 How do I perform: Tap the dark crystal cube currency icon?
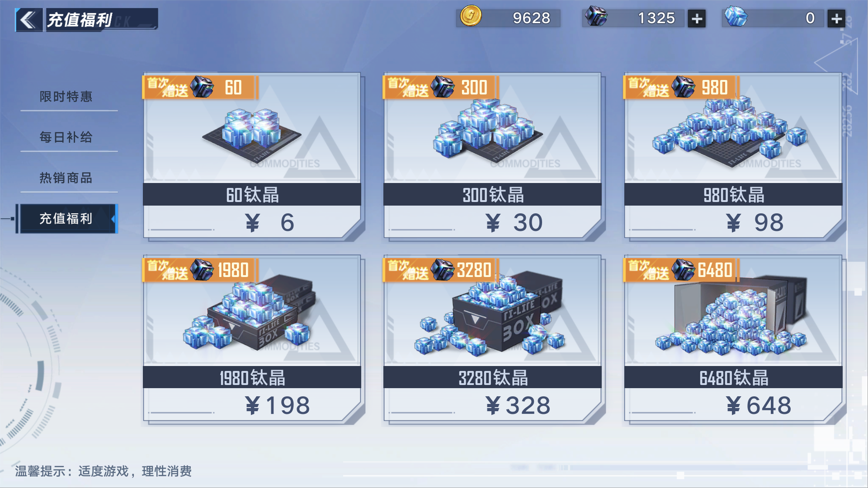(596, 16)
